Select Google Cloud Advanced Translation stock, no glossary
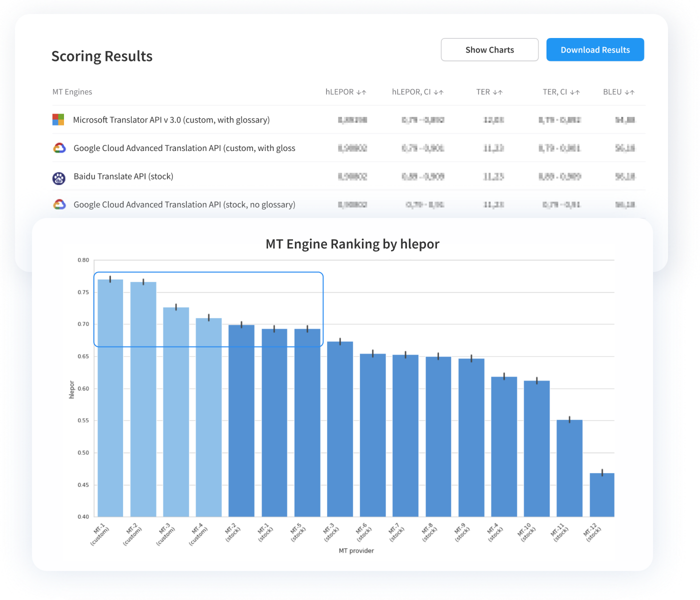700x600 pixels. 184,204
